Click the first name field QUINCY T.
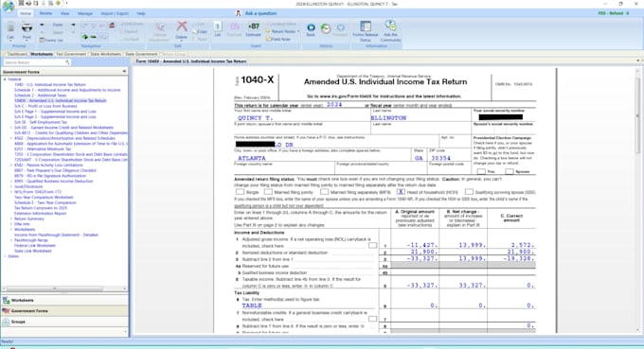The height and width of the screenshot is (349, 644). (302, 117)
